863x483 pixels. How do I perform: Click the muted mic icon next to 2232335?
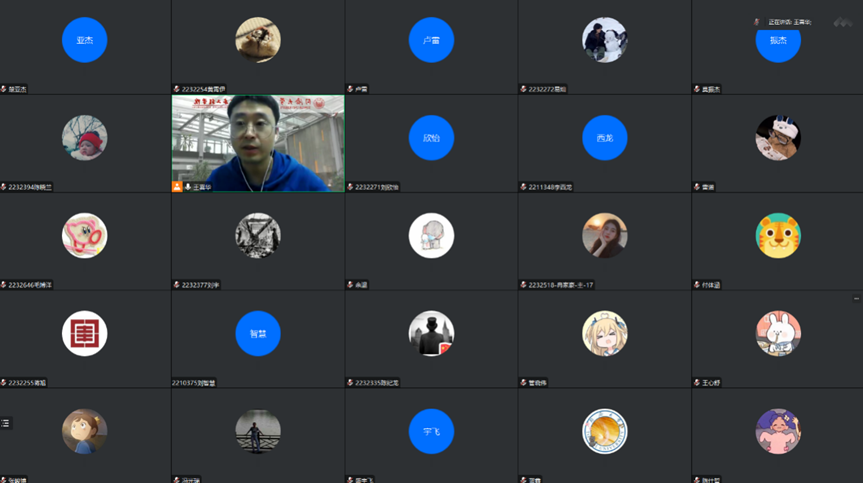(350, 383)
